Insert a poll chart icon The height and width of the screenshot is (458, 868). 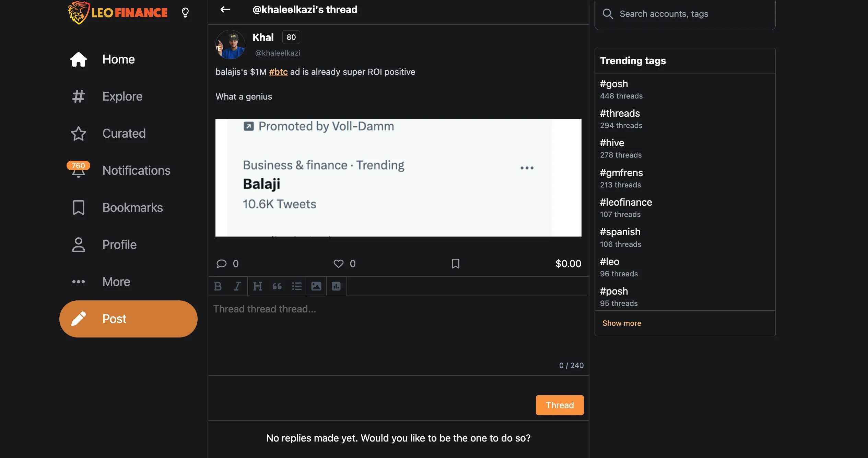336,286
